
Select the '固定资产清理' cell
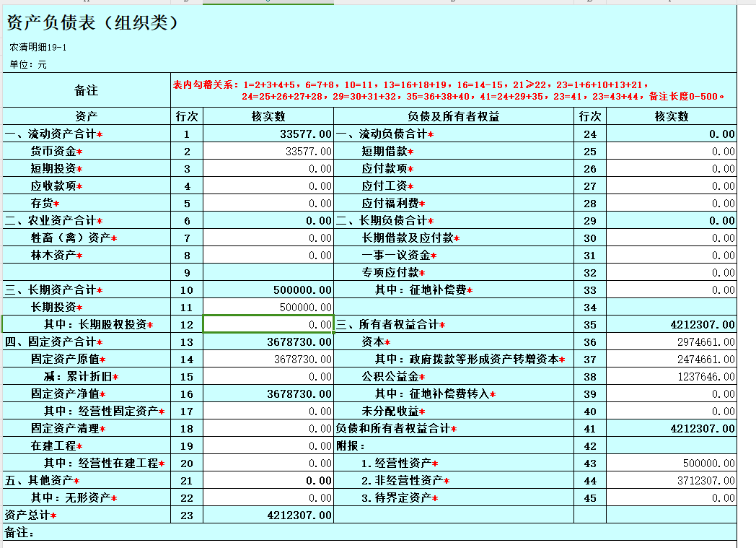point(87,429)
